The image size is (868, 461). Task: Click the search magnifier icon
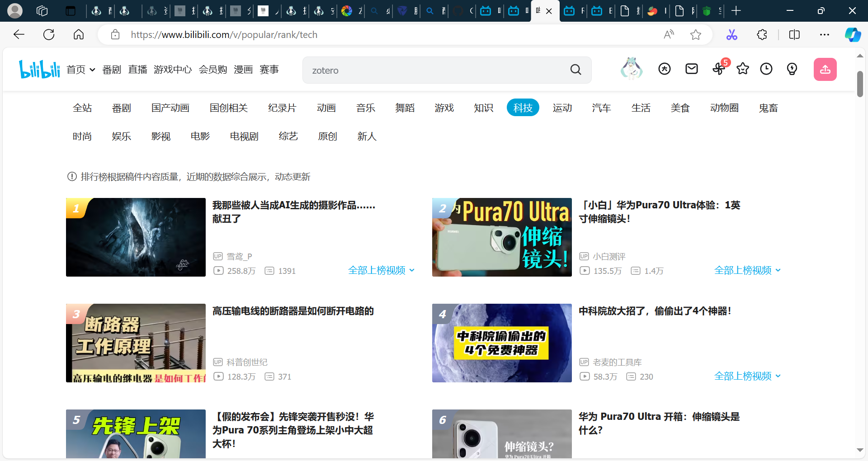(576, 70)
